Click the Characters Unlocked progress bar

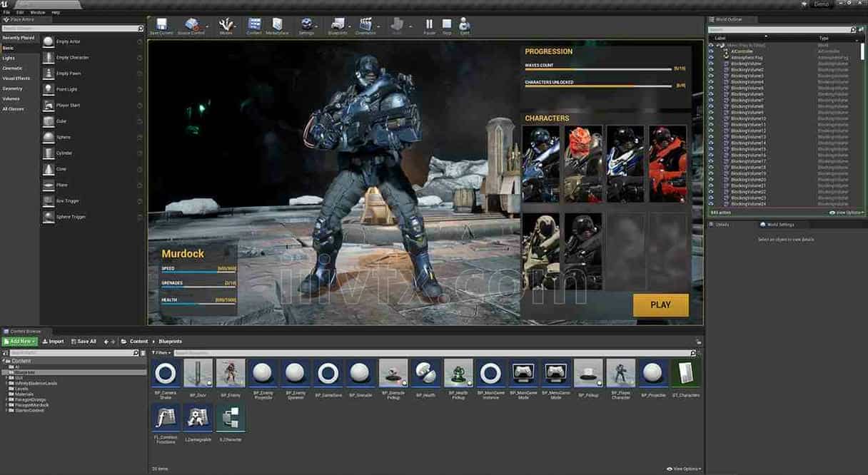[599, 86]
